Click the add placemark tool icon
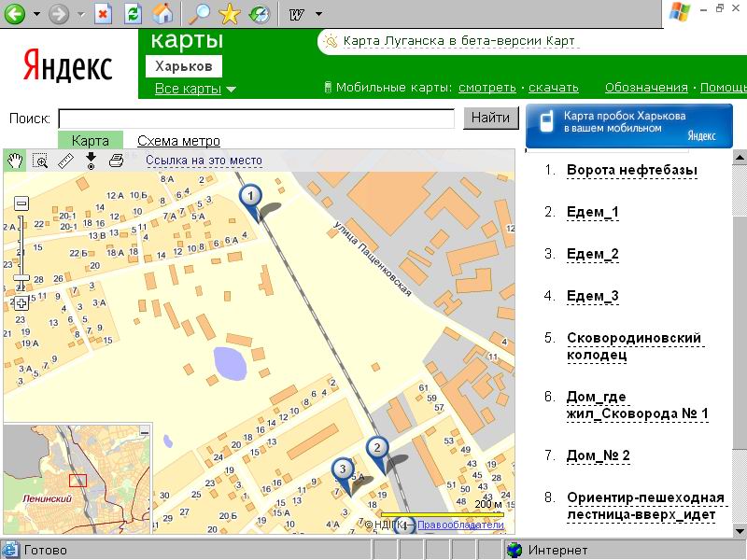747x560 pixels. point(91,161)
